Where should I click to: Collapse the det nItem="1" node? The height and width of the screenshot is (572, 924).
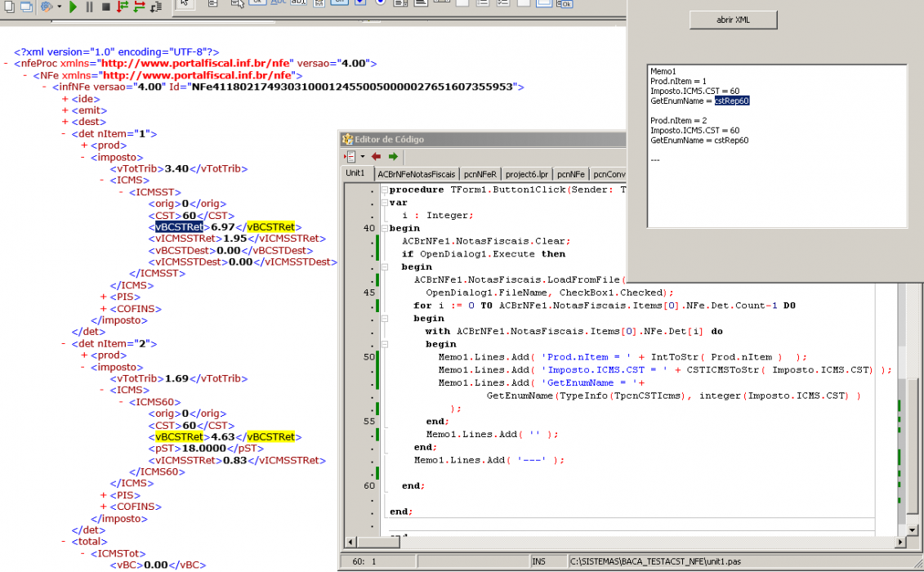click(64, 134)
